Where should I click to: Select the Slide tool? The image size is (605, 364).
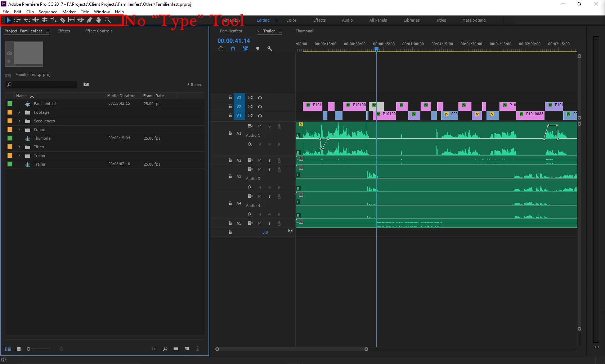(81, 20)
